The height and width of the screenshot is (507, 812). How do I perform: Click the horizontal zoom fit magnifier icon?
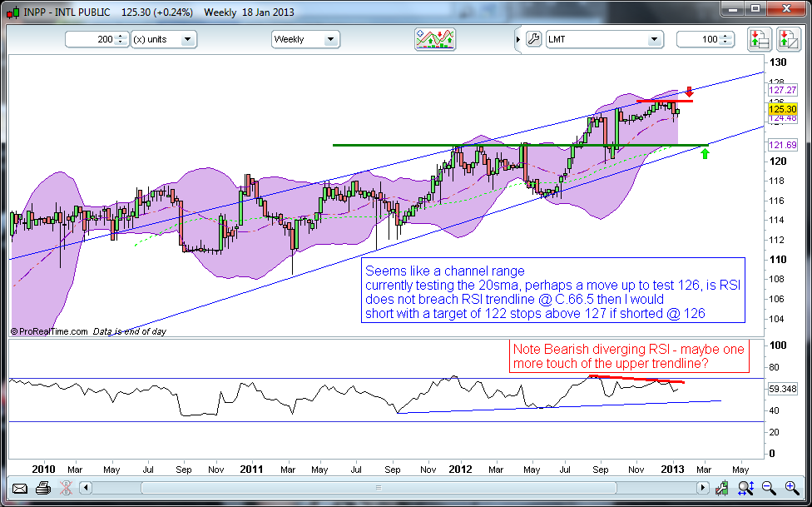746,488
